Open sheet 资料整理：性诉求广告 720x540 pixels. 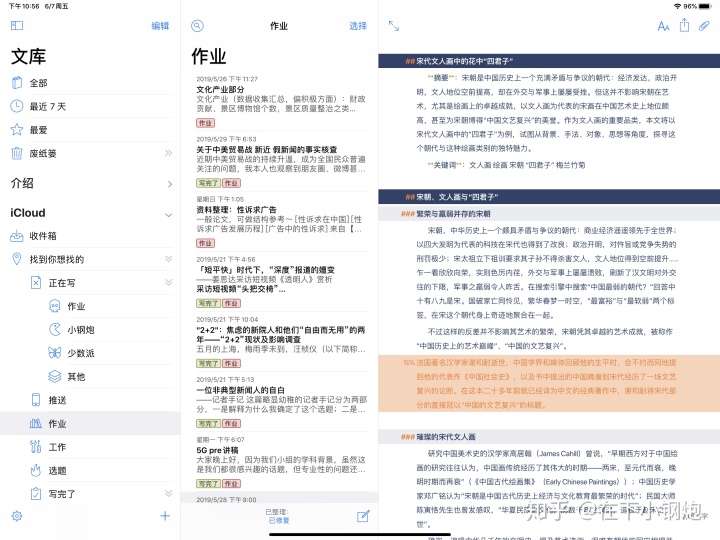point(281,222)
